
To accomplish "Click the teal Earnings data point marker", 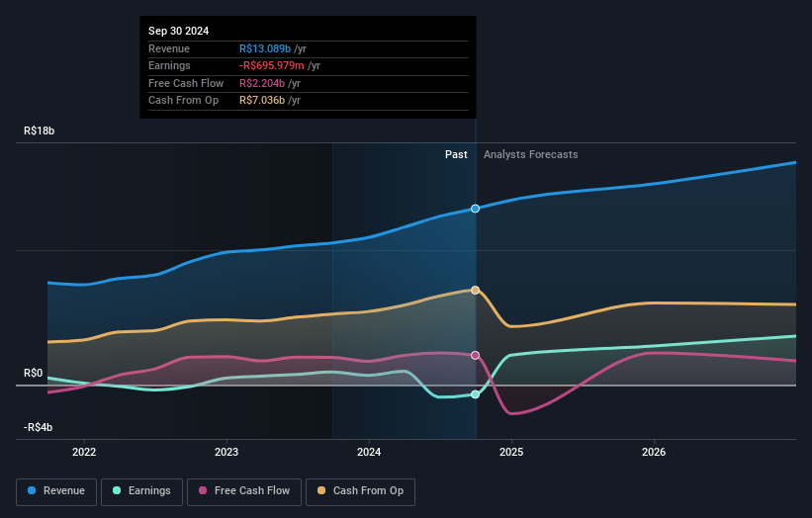I will click(x=475, y=394).
